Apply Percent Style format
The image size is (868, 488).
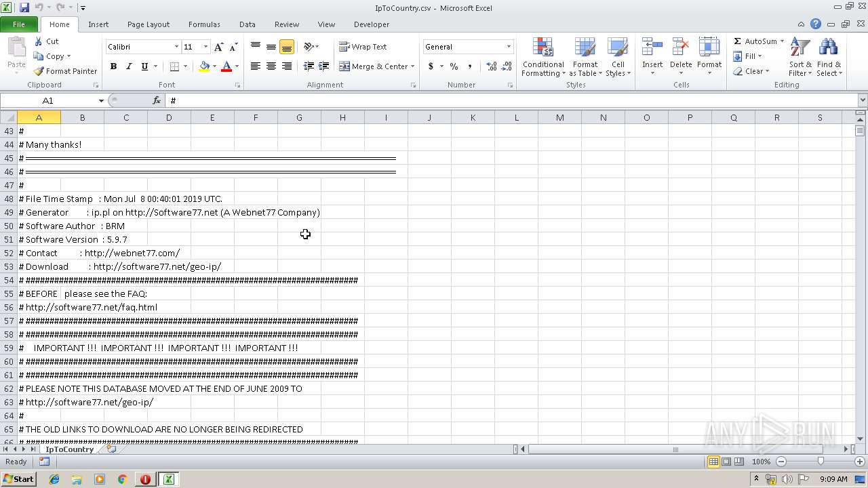coord(454,66)
